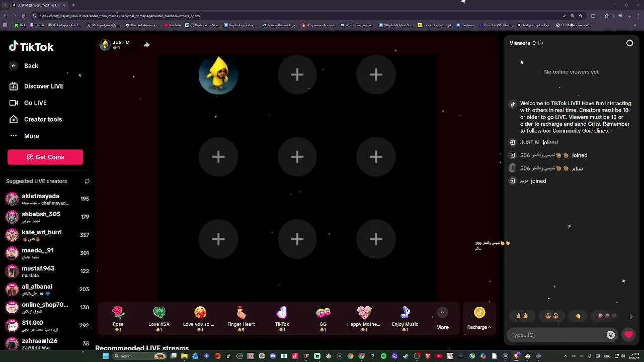644x362 pixels.
Task: Open 811.0t0's live stream
Action: click(x=47, y=326)
